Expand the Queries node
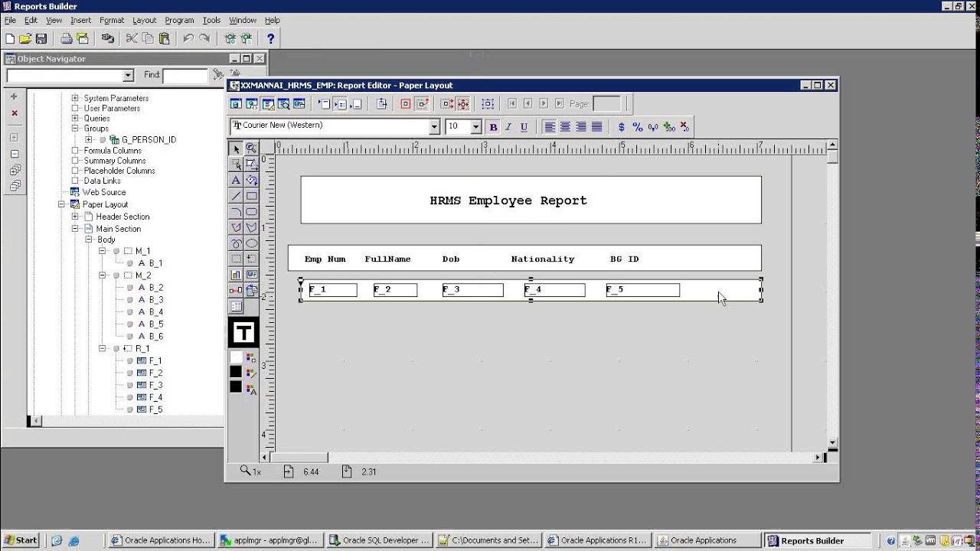The height and width of the screenshot is (551, 980). coord(75,119)
